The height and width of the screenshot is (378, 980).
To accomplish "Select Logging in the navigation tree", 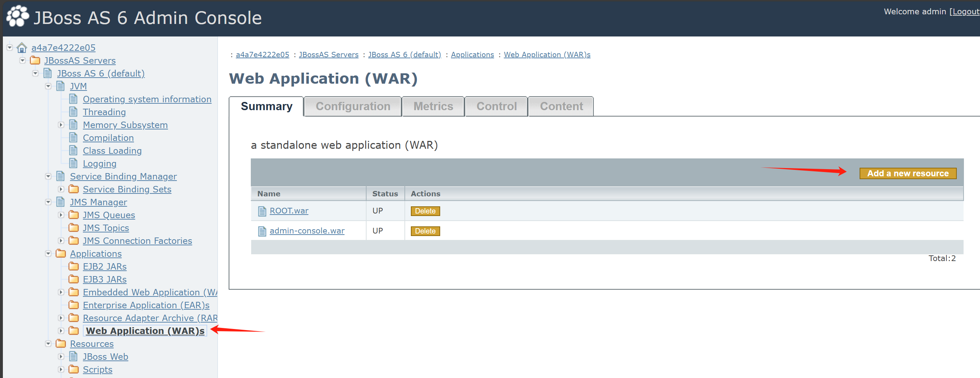I will pyautogui.click(x=100, y=164).
